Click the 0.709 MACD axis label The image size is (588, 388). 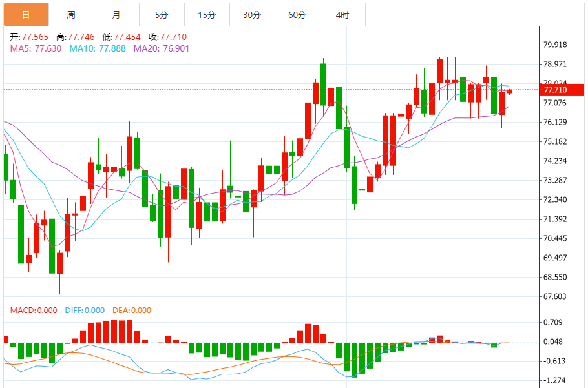(x=552, y=322)
